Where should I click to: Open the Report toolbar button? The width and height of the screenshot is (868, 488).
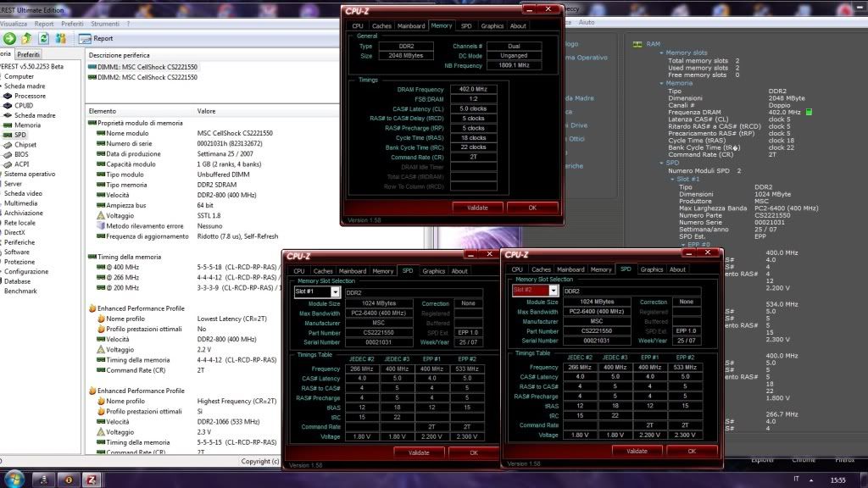[x=96, y=38]
